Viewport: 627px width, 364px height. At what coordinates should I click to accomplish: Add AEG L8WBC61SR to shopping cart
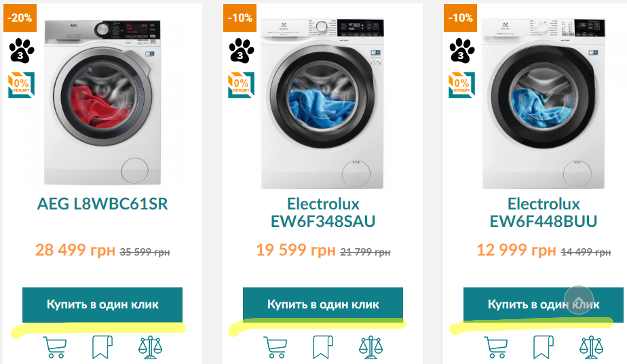(54, 347)
